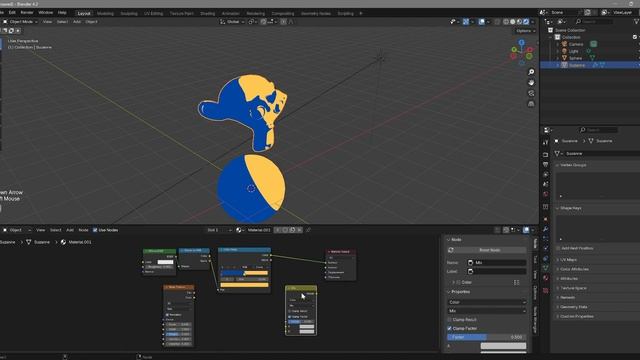
Task: Switch to the Shading workspace tab
Action: [x=207, y=13]
